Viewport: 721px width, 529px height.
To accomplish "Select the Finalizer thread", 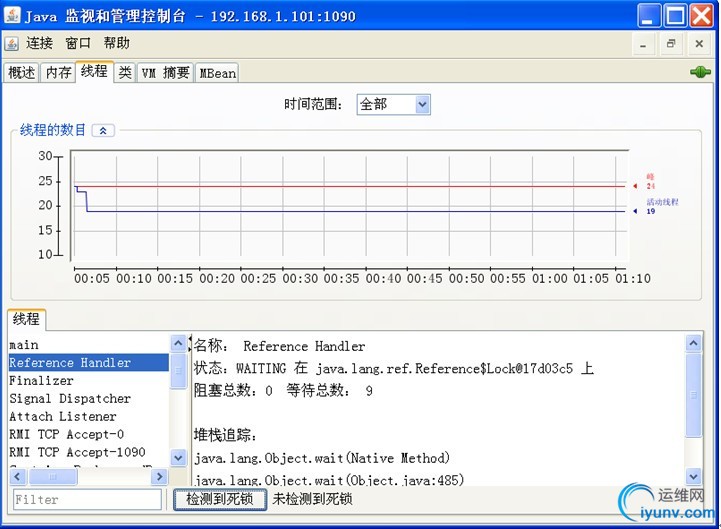I will 89,380.
